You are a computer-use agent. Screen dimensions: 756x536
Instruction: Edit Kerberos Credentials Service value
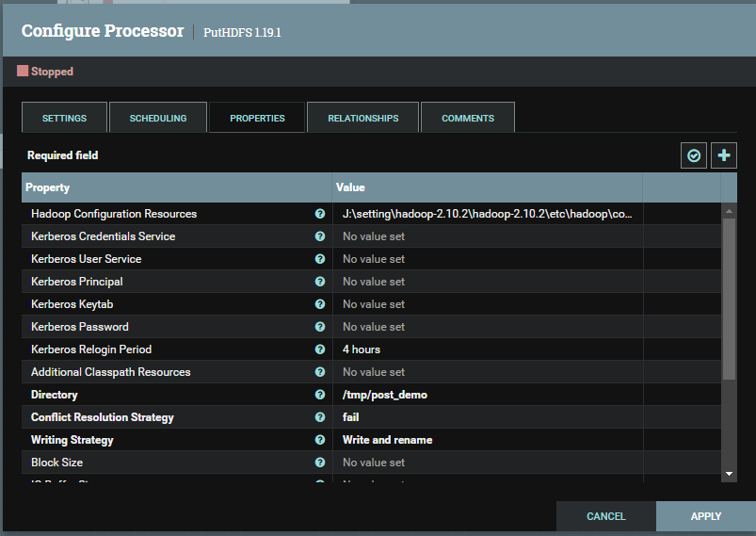(488, 236)
